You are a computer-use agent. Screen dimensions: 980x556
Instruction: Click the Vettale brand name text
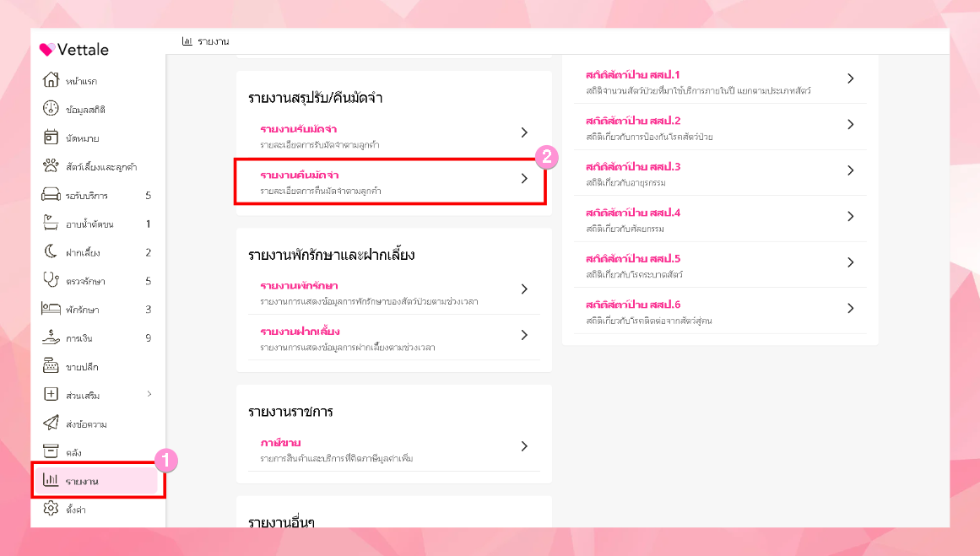83,49
